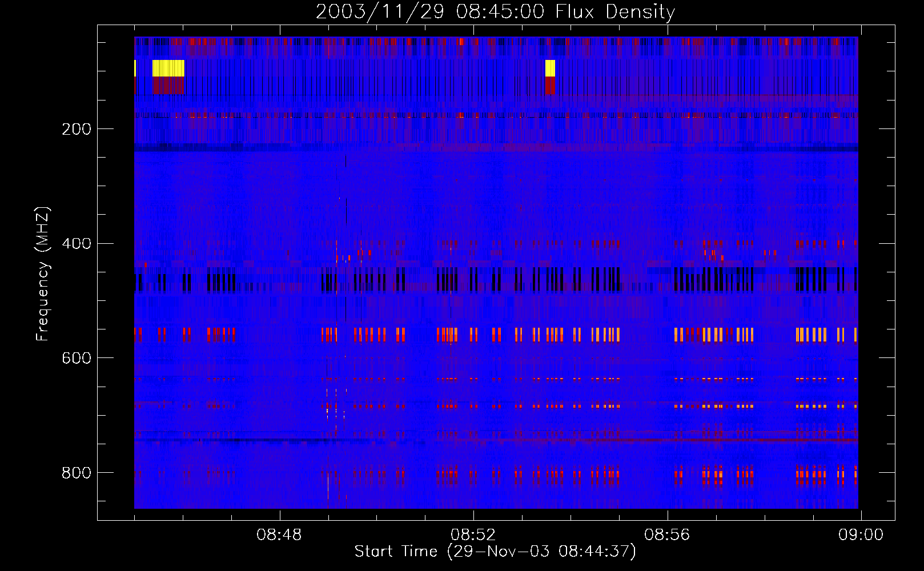This screenshot has width=924, height=571.
Task: Click the 200 frequency tick label
Action: [77, 129]
